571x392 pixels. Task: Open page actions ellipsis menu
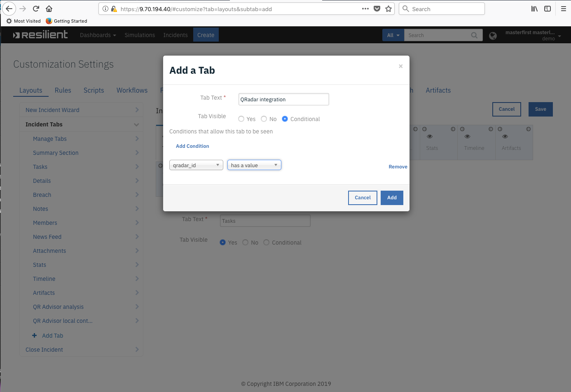click(365, 9)
